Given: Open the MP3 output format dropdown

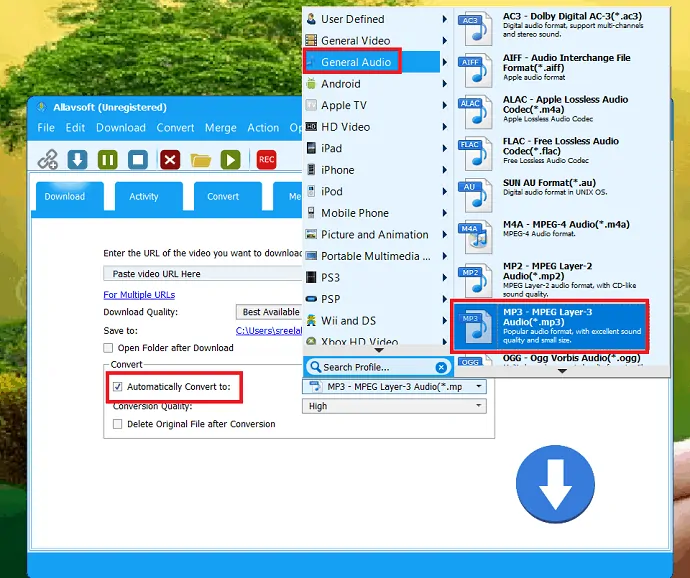Looking at the screenshot, I should 394,386.
